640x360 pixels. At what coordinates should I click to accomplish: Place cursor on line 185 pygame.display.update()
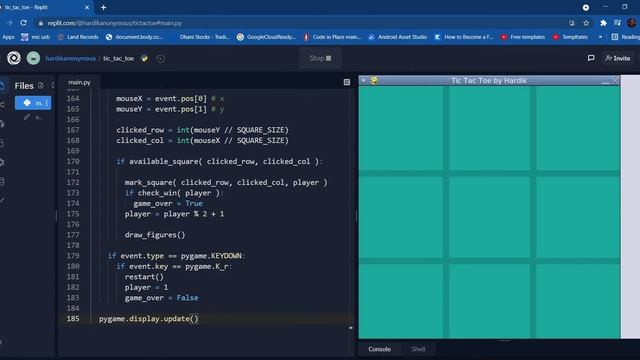(x=149, y=319)
